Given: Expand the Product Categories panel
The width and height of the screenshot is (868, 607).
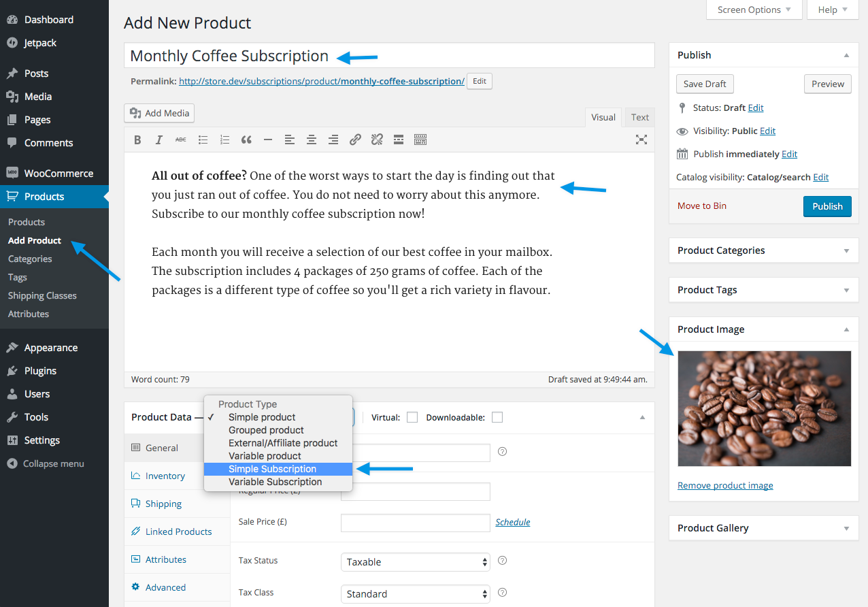Looking at the screenshot, I should (x=763, y=250).
